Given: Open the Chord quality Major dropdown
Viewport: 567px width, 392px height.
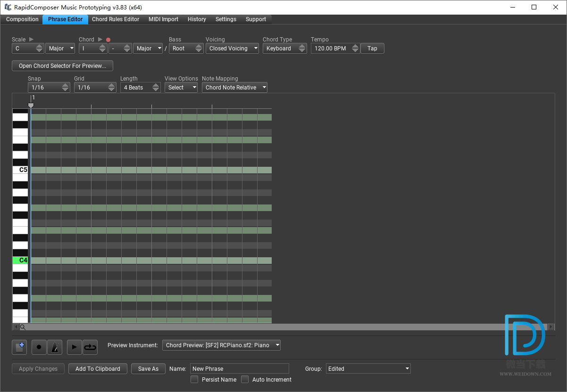Looking at the screenshot, I should [x=148, y=49].
